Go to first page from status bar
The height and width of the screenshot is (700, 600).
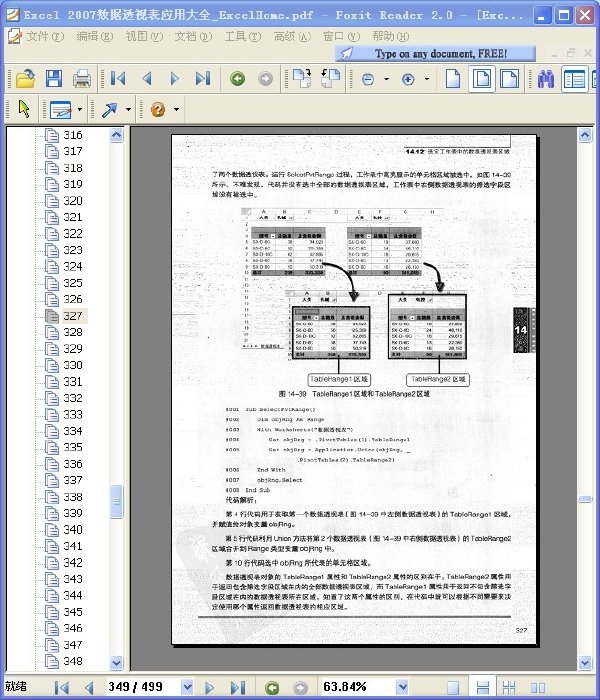tap(62, 688)
